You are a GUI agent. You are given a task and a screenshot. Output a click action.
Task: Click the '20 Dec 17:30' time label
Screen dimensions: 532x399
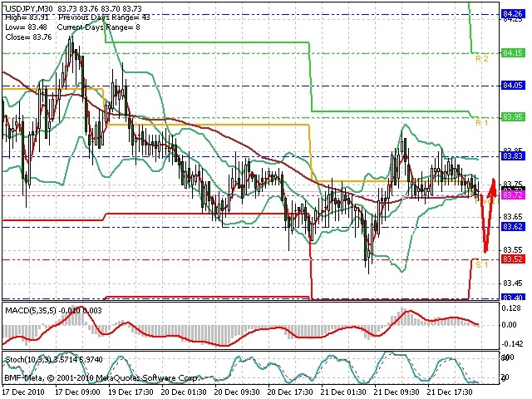290,392
